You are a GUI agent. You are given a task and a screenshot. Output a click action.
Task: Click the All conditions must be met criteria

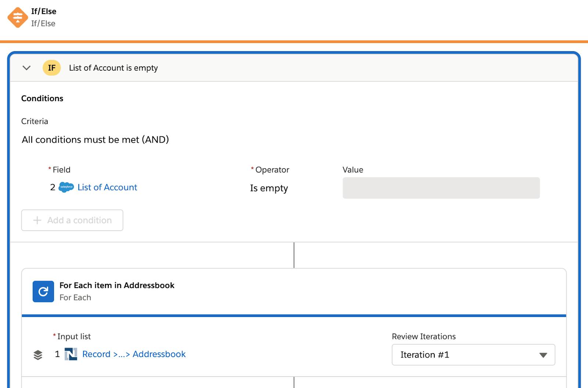coord(95,140)
